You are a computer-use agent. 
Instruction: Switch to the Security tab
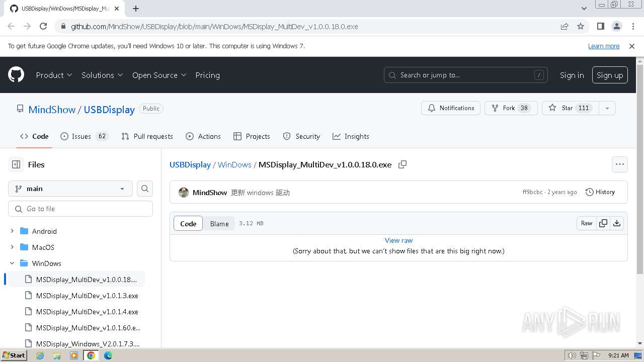(x=301, y=136)
